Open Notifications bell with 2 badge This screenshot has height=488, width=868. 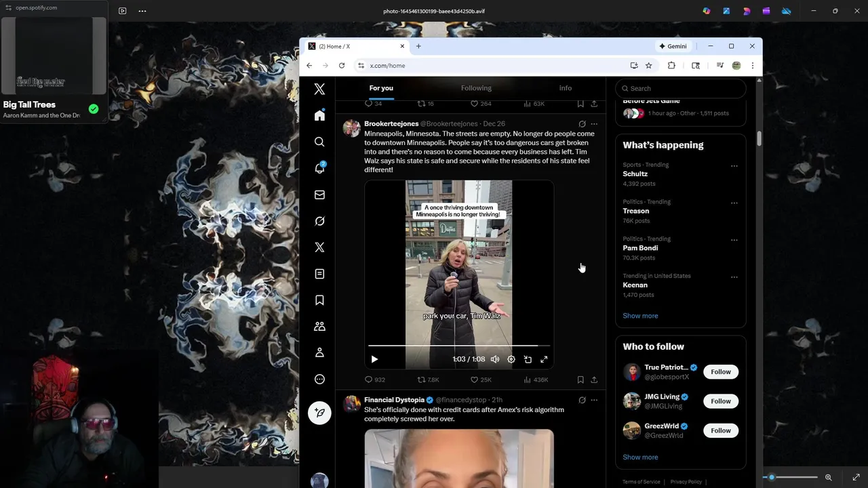coord(319,168)
